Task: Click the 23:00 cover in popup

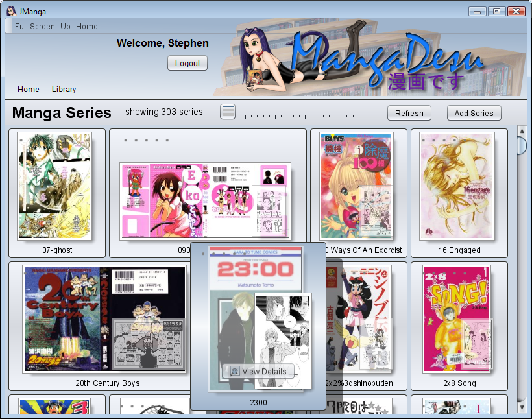Action: tap(256, 319)
